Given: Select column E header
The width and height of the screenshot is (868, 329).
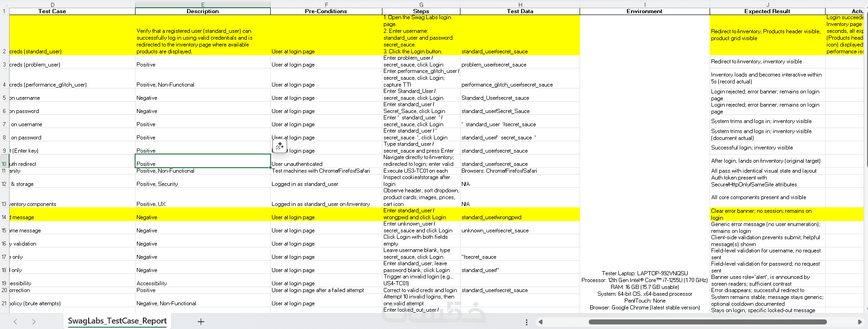Looking at the screenshot, I should point(203,5).
